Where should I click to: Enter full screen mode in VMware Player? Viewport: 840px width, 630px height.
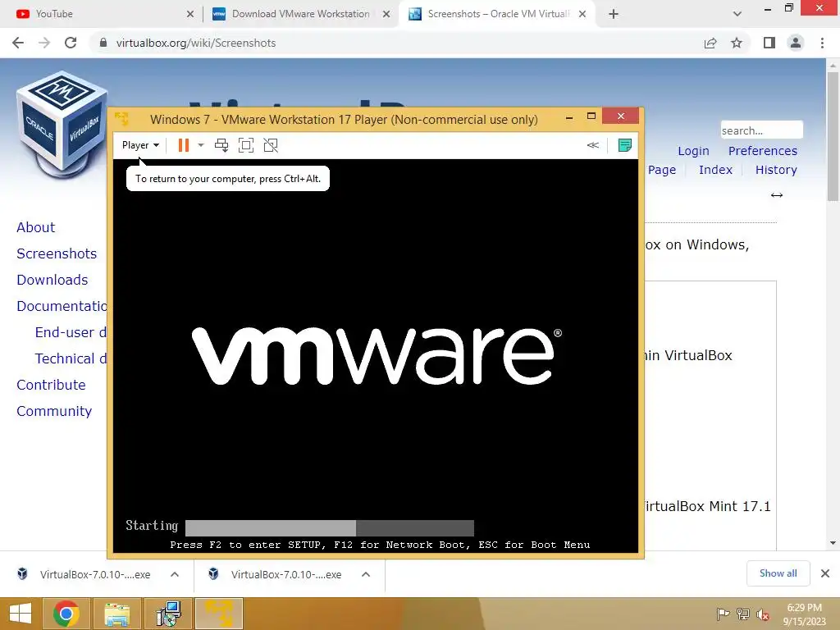[246, 145]
